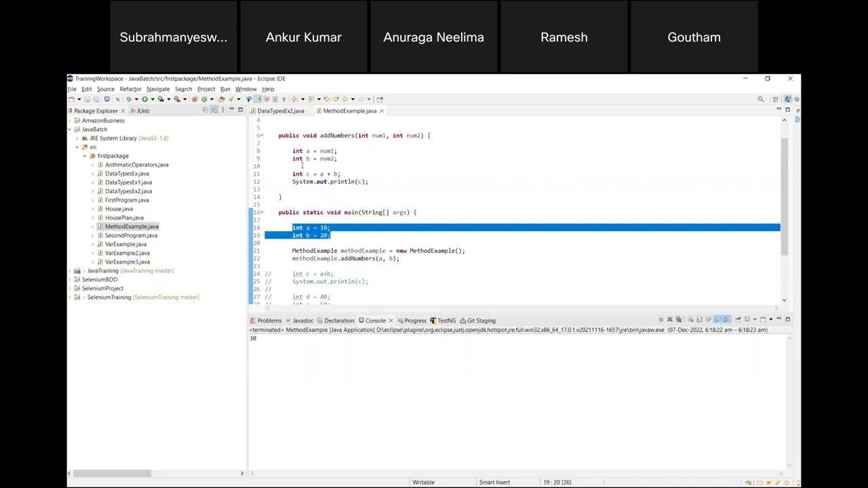
Task: Minimize the Console panel
Action: pos(778,319)
